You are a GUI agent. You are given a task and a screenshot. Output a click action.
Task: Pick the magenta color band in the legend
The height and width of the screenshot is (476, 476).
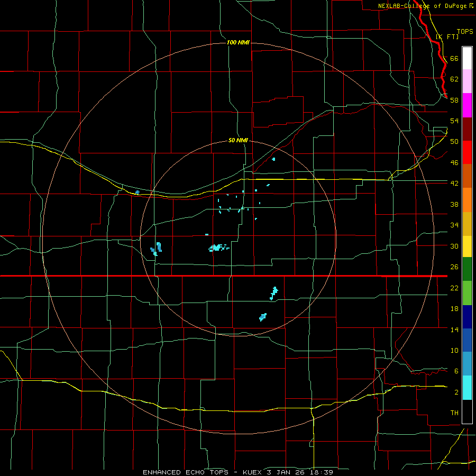pos(467,105)
